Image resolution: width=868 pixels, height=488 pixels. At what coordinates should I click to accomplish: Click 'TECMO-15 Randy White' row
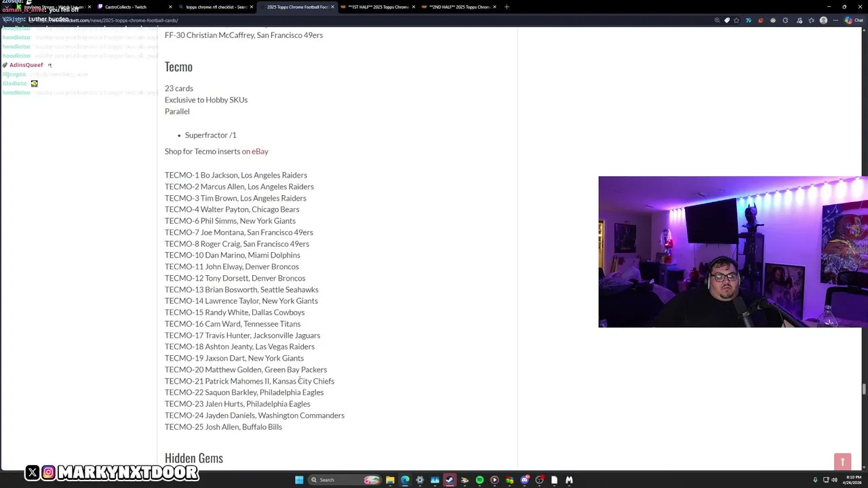pyautogui.click(x=235, y=312)
